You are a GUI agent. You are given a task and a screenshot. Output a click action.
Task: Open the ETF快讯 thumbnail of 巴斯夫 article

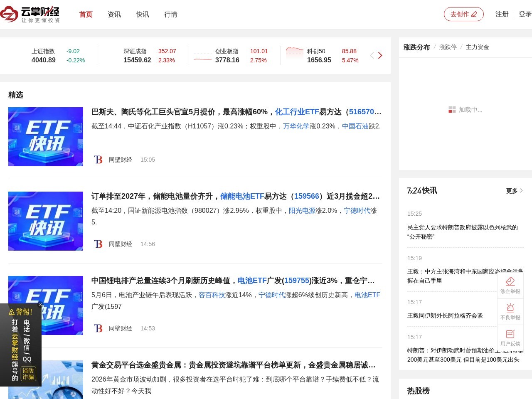(x=46, y=137)
